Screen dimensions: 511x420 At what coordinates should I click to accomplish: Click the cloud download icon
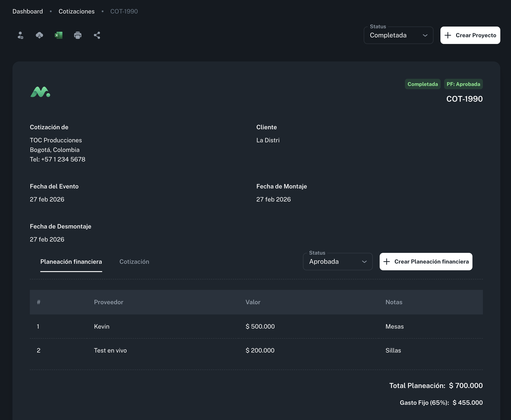pyautogui.click(x=39, y=35)
